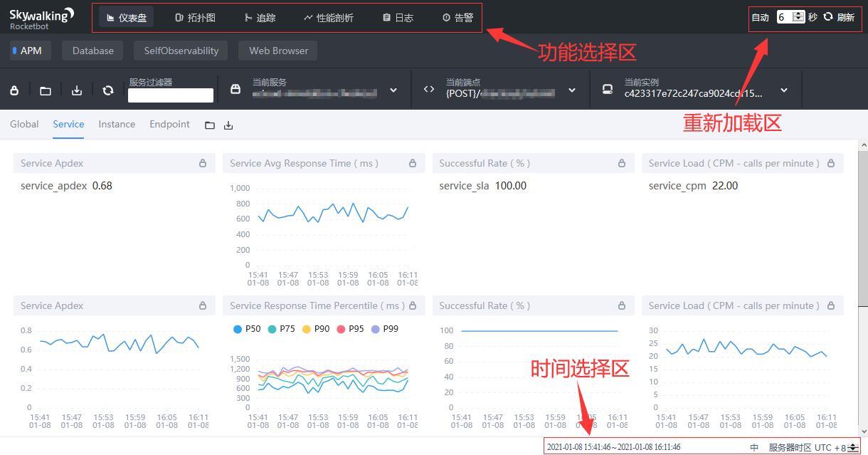Image resolution: width=868 pixels, height=455 pixels.
Task: Hide the P95 percentile series
Action: [352, 328]
